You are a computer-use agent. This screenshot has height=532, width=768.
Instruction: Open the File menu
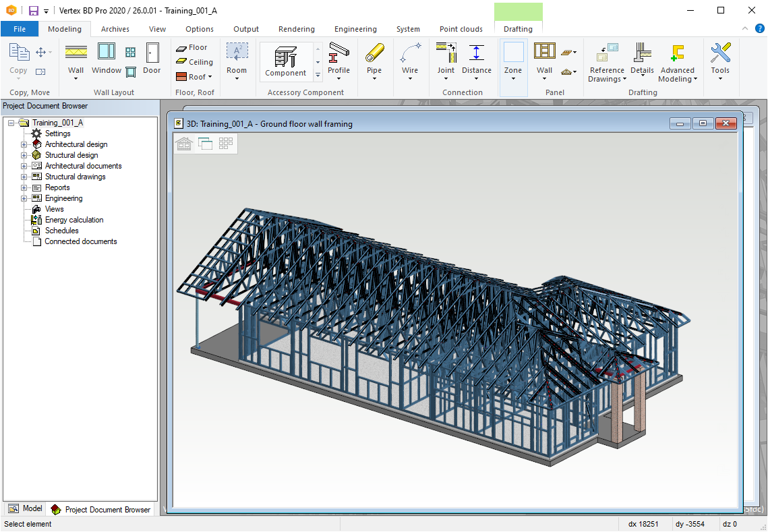click(x=20, y=29)
